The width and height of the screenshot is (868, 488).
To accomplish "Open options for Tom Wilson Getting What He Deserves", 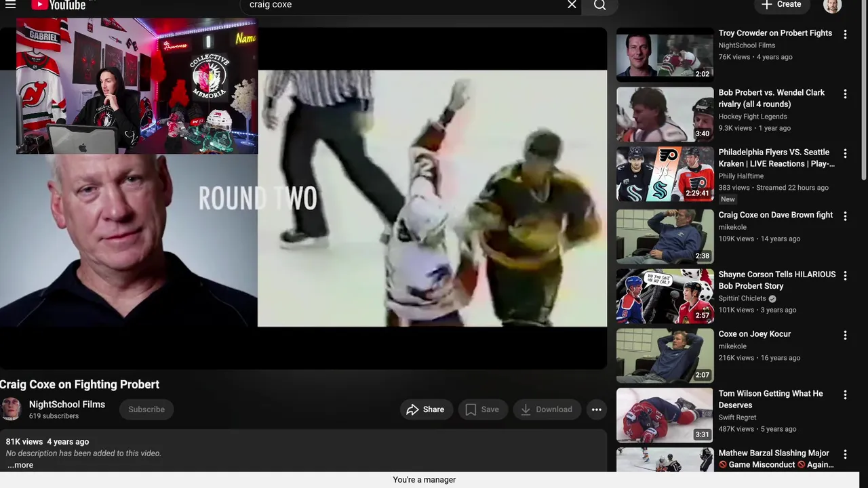I will click(845, 394).
